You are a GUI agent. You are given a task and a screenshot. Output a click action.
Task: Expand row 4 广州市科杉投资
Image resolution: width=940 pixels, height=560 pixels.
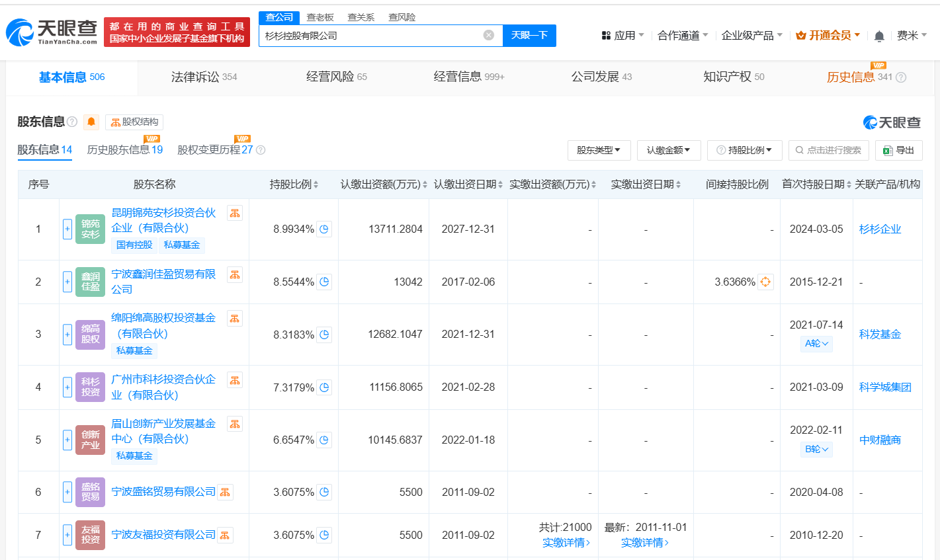click(67, 387)
